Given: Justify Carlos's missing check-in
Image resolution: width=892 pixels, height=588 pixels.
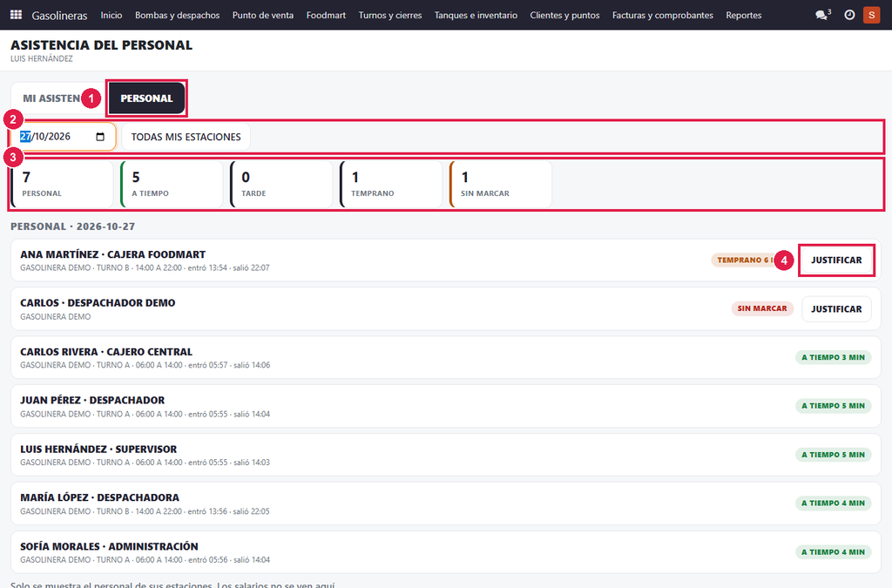Looking at the screenshot, I should pos(836,308).
